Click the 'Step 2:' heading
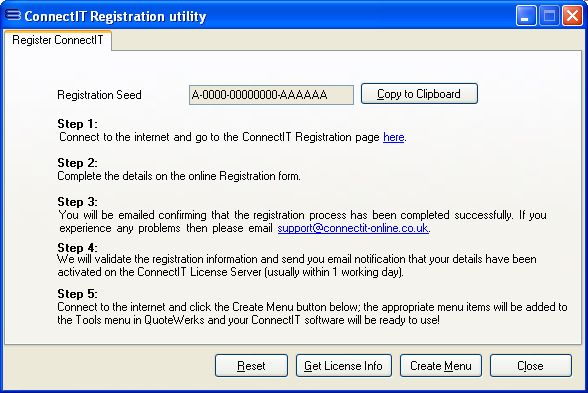588x393 pixels. tap(77, 163)
